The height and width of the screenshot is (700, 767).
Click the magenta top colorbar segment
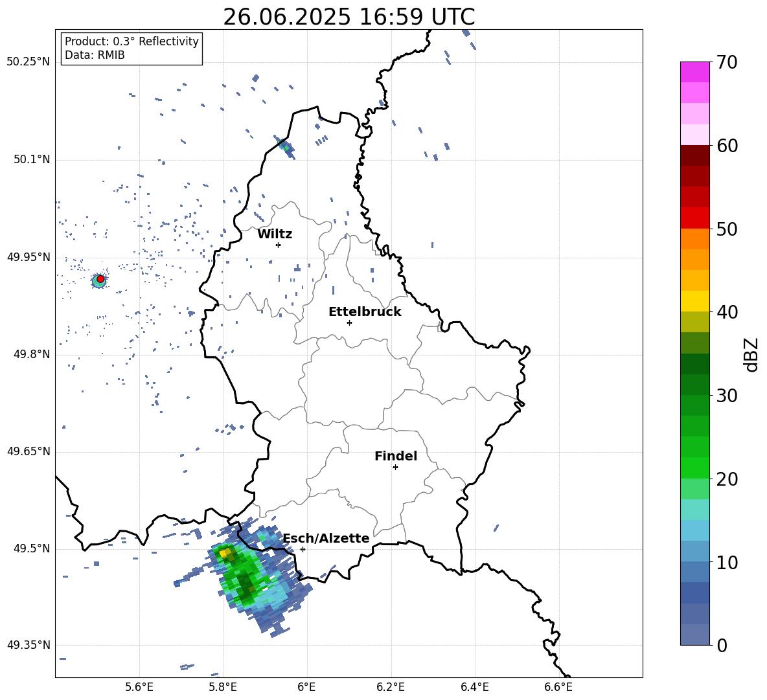(x=695, y=72)
